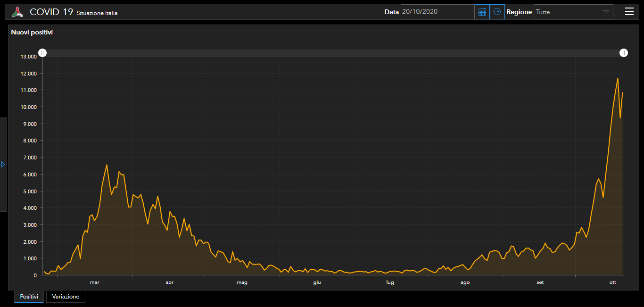Screen dimensions: 644x307
Task: Open the Regione dropdown showing Tutte
Action: click(572, 12)
